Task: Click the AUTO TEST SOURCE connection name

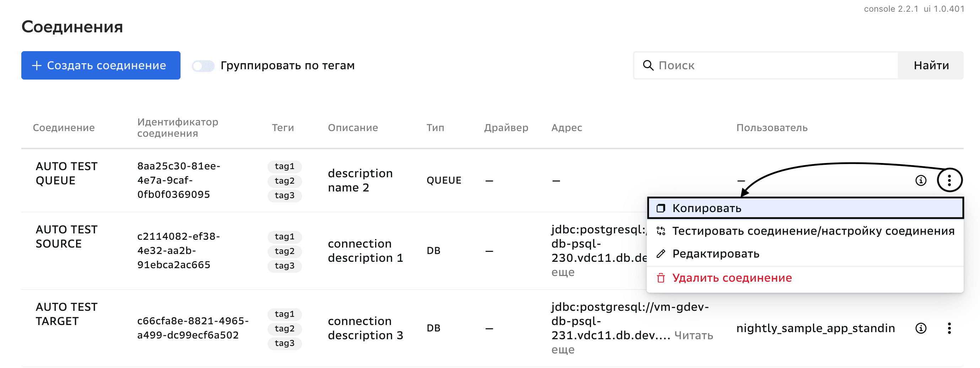Action: (66, 237)
